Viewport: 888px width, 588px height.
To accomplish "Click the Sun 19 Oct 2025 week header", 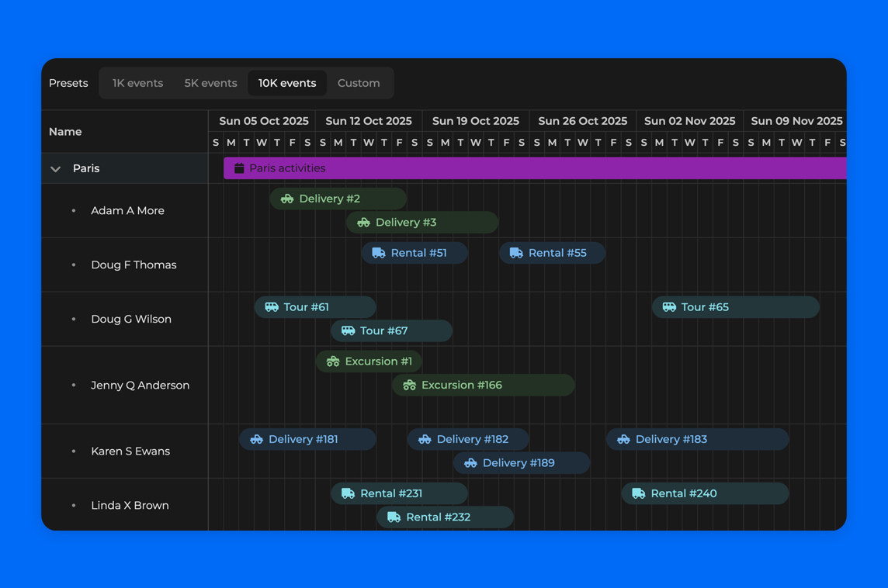I will point(475,121).
